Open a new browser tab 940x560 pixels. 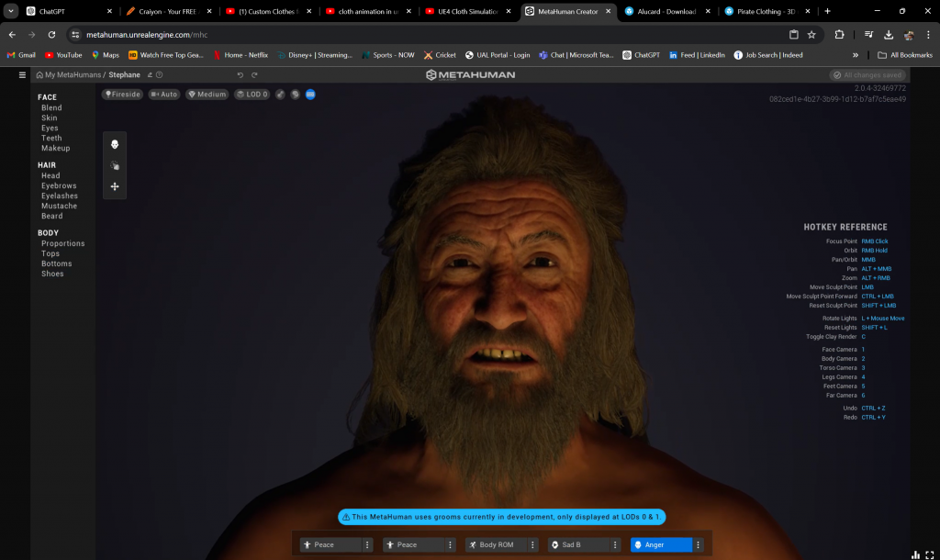(x=827, y=11)
